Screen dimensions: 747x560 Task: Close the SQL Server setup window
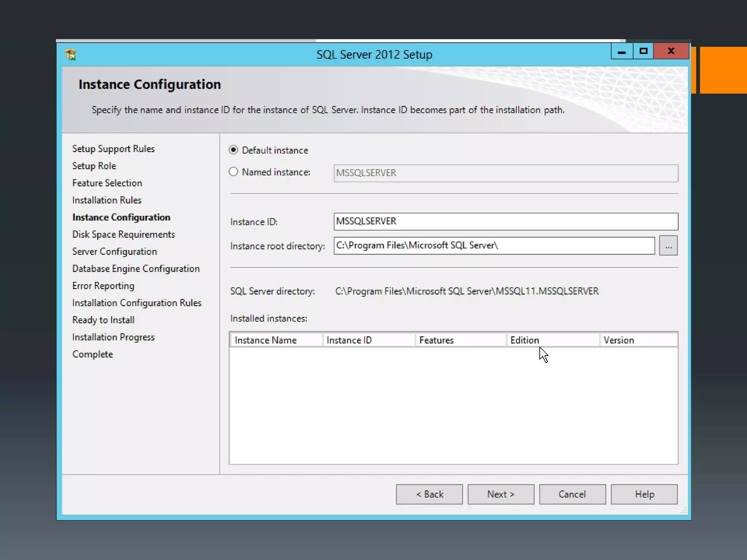[671, 51]
